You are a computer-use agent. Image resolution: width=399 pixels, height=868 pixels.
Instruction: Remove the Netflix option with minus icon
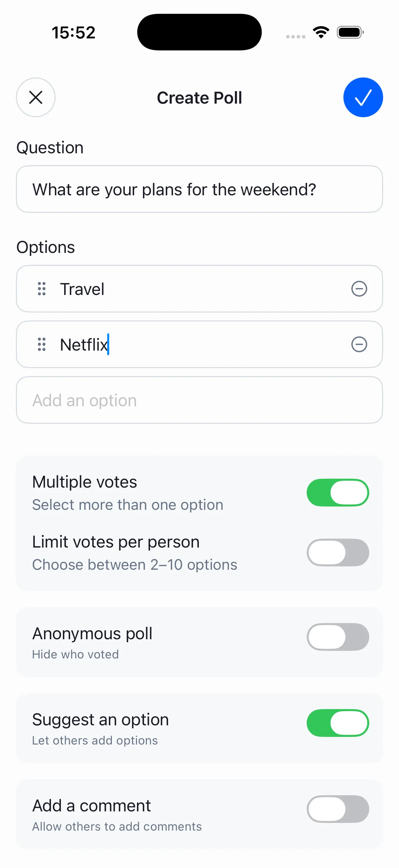click(359, 344)
